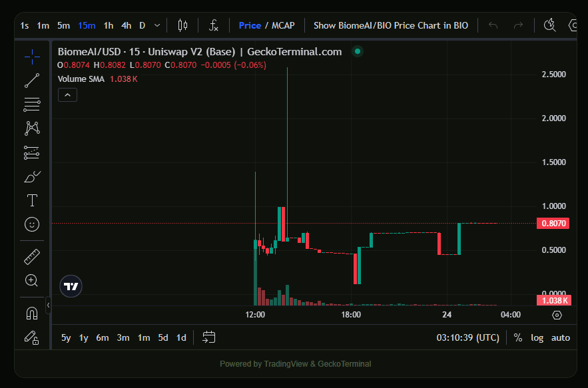Viewport: 588px width, 388px height.
Task: Select the ruler Measure tool
Action: click(x=32, y=257)
